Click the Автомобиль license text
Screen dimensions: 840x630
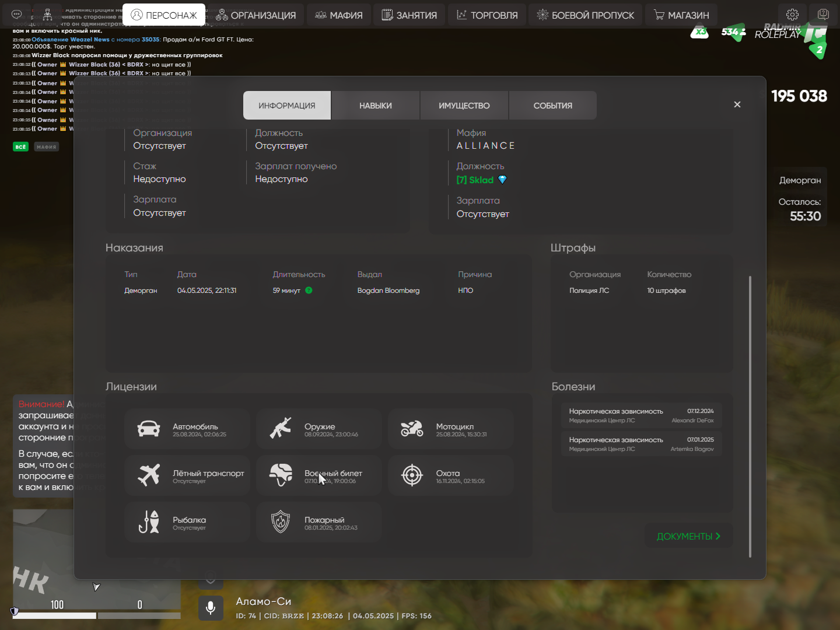pyautogui.click(x=195, y=426)
